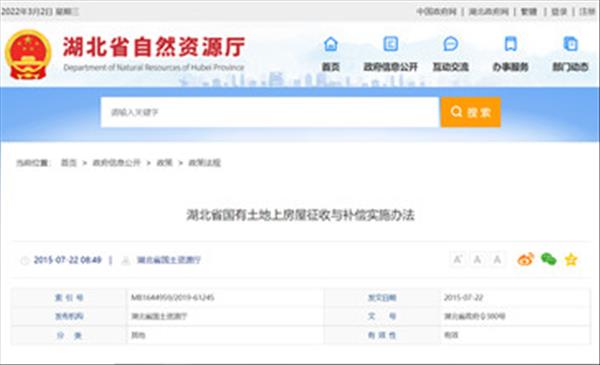Click the yellow star favorite icon
Image resolution: width=600 pixels, height=365 pixels.
(x=571, y=259)
